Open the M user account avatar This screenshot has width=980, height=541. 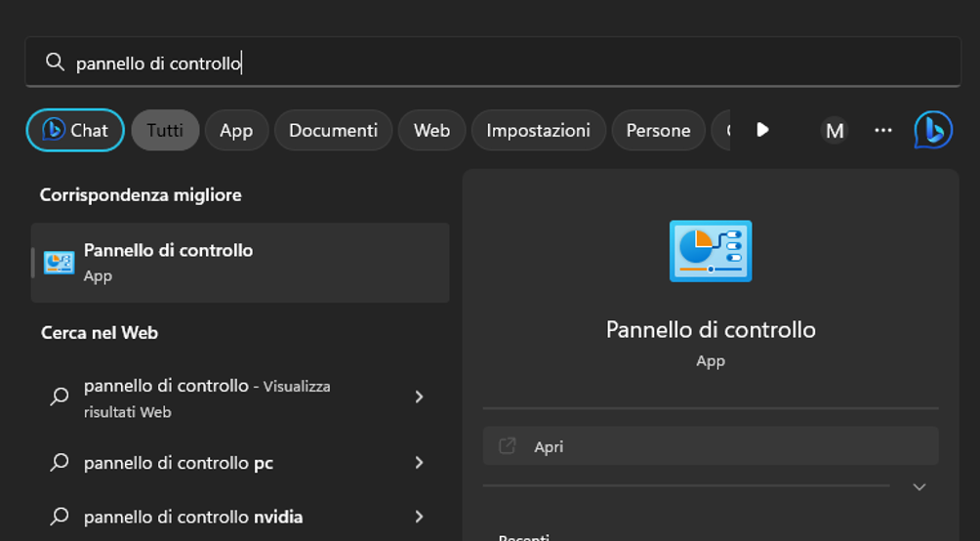(x=835, y=130)
